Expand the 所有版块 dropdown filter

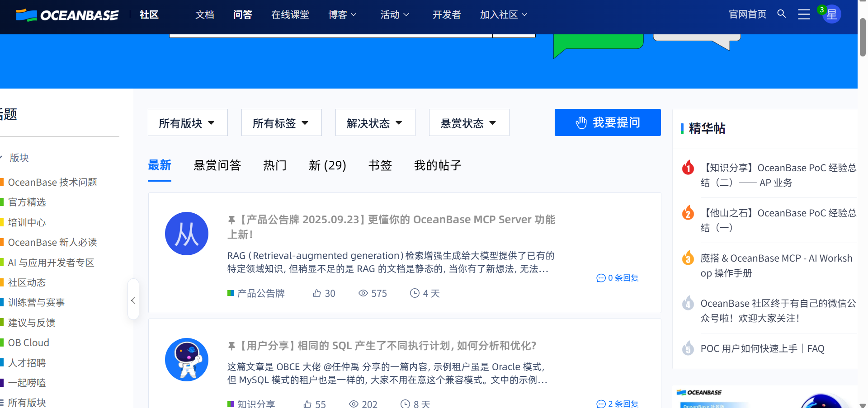click(x=188, y=123)
